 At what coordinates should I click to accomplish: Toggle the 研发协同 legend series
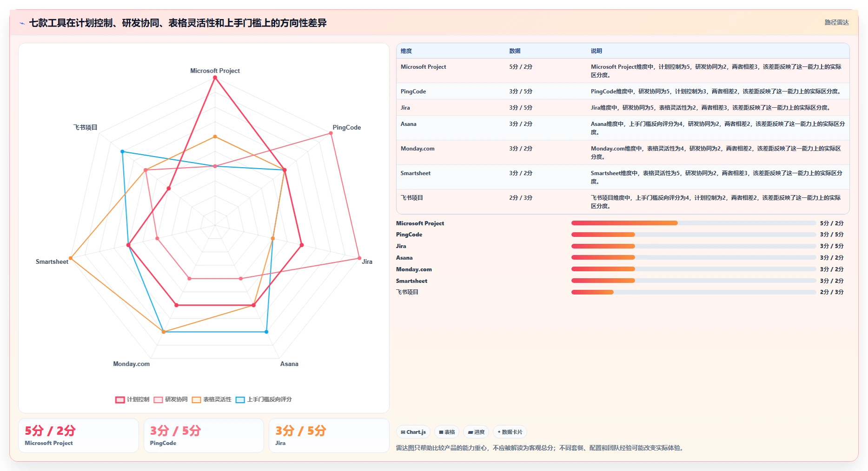171,399
